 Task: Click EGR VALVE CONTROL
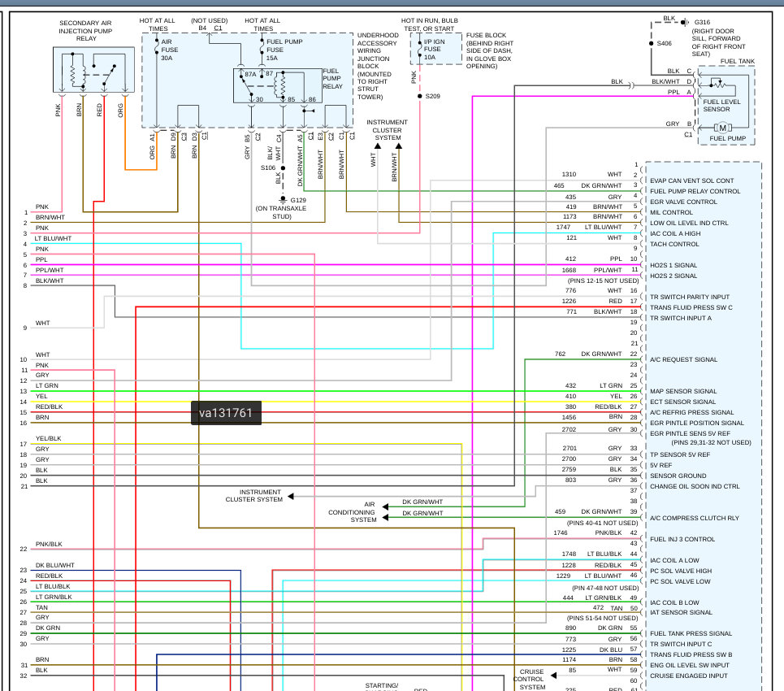683,202
